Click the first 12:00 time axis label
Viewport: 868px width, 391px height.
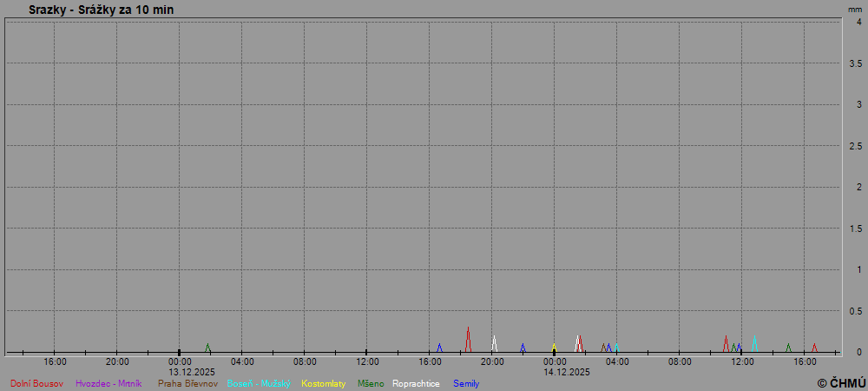(x=367, y=361)
